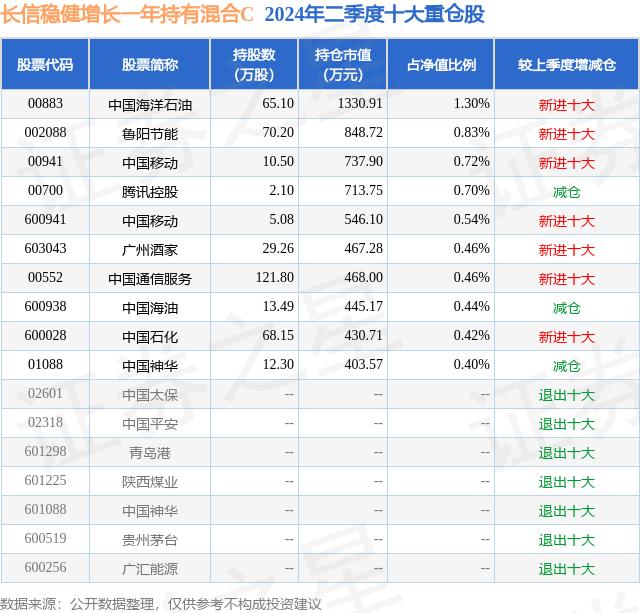Click stock name 中国海油
The width and height of the screenshot is (640, 613).
[150, 308]
